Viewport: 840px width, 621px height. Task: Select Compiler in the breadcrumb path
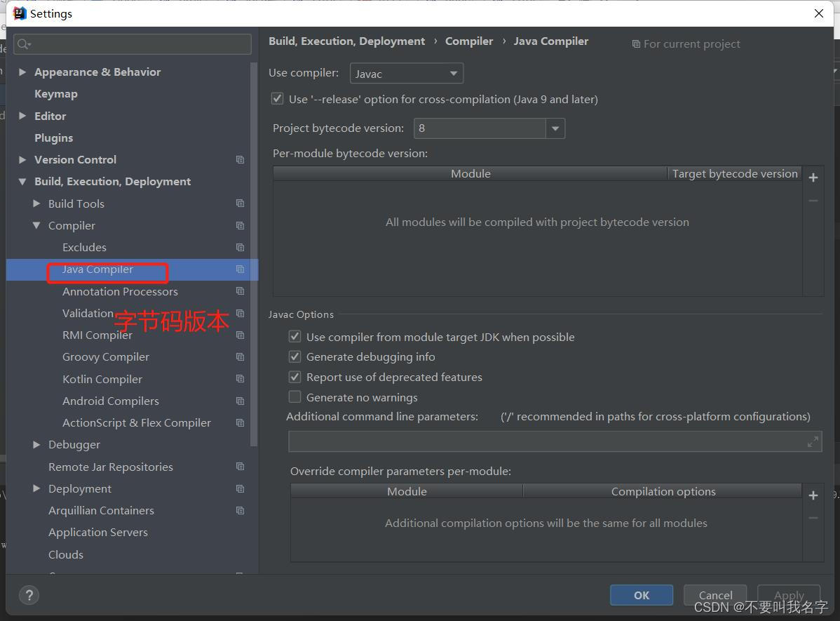pos(468,41)
